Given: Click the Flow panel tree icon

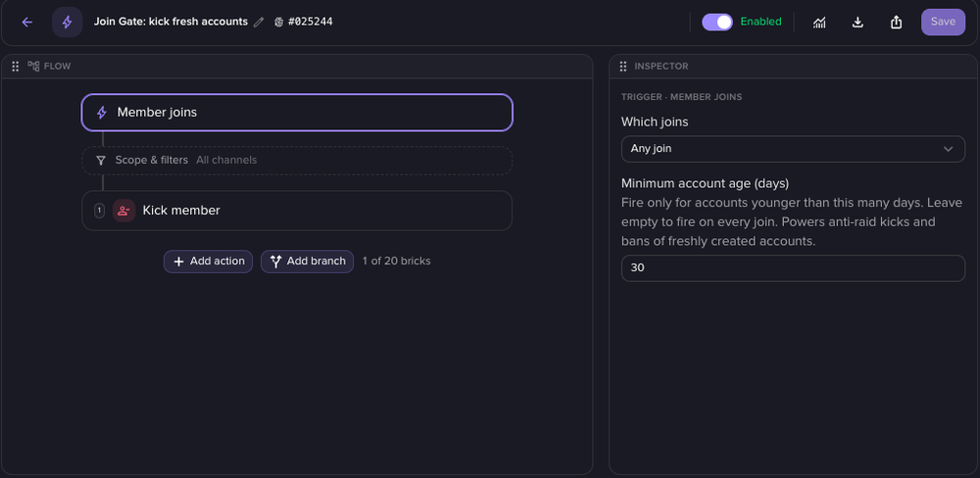Looking at the screenshot, I should pyautogui.click(x=33, y=67).
